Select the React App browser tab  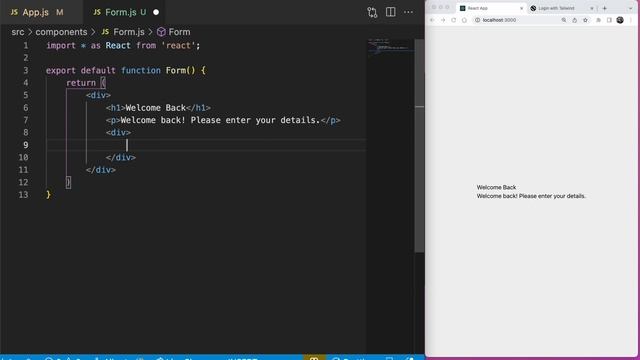coord(491,8)
